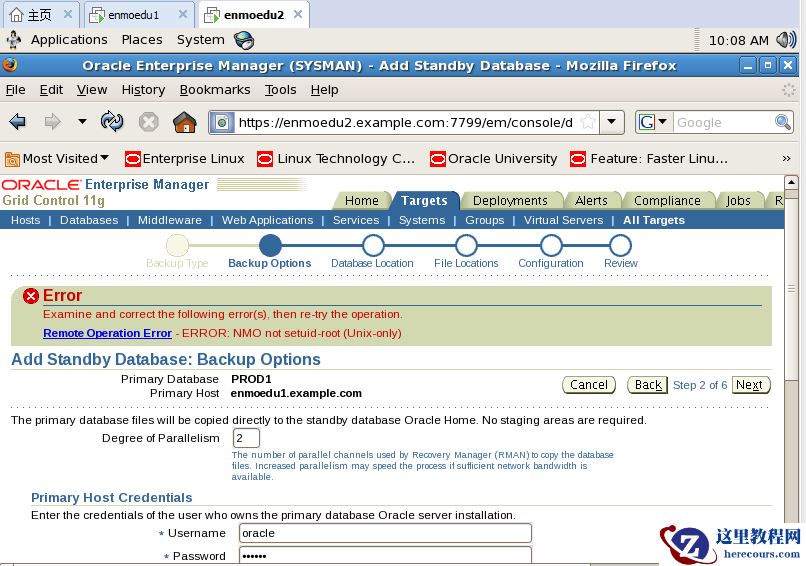The height and width of the screenshot is (566, 806).
Task: Open the Tools menu
Action: (x=281, y=90)
